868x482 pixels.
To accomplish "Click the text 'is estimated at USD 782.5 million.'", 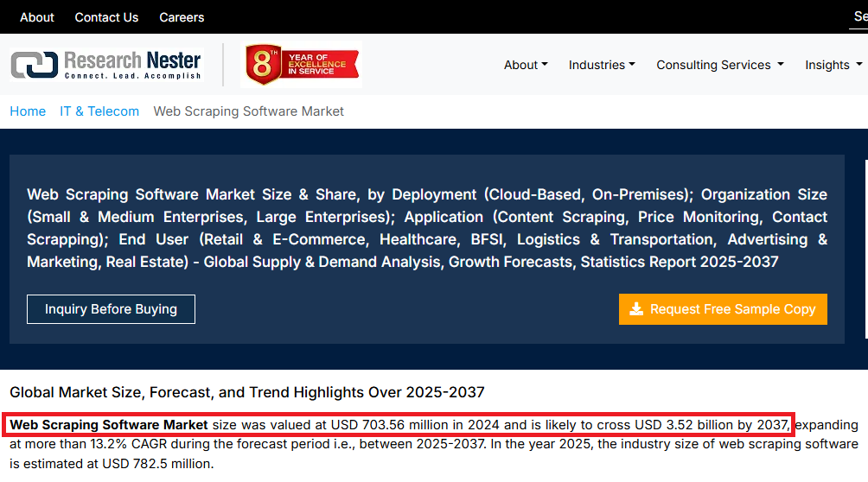I will 112,464.
